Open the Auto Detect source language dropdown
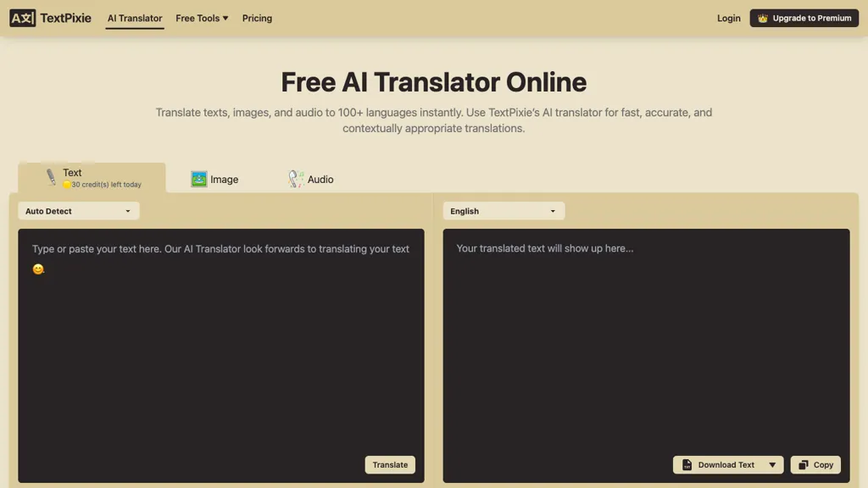Screen dimensions: 868x488 79,211
